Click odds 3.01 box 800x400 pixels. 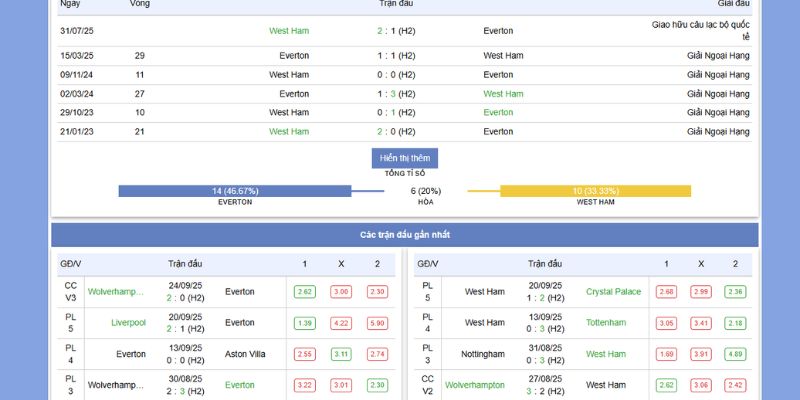click(341, 385)
